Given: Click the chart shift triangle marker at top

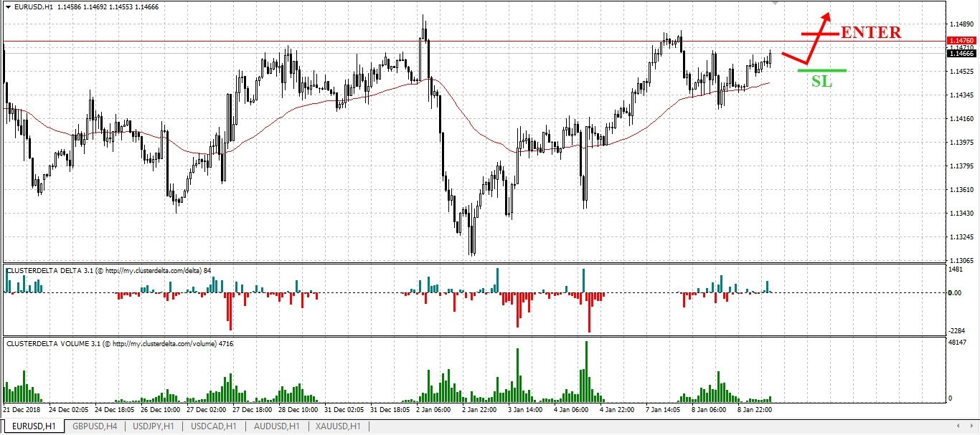Looking at the screenshot, I should (774, 3).
